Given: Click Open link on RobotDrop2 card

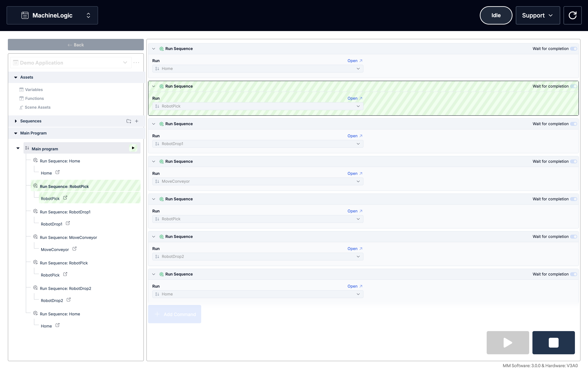Looking at the screenshot, I should click(355, 249).
